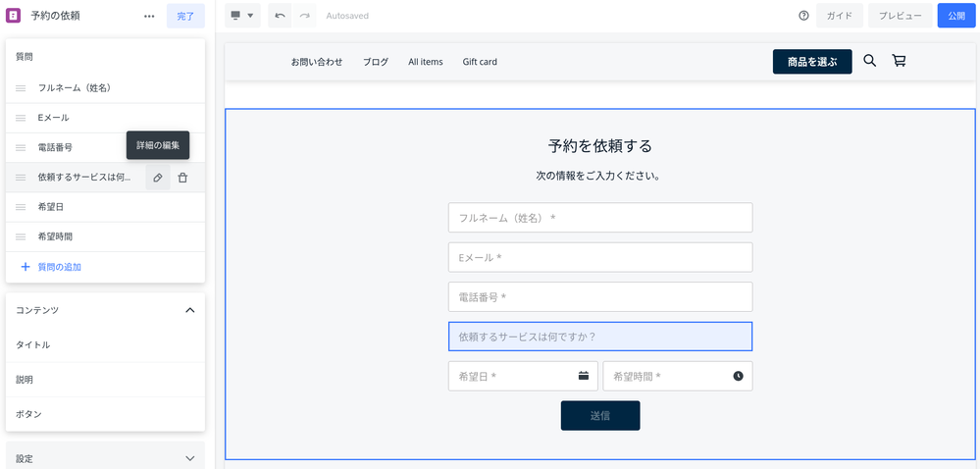The image size is (980, 469).
Task: Collapse the コンテンツ section
Action: (x=189, y=310)
